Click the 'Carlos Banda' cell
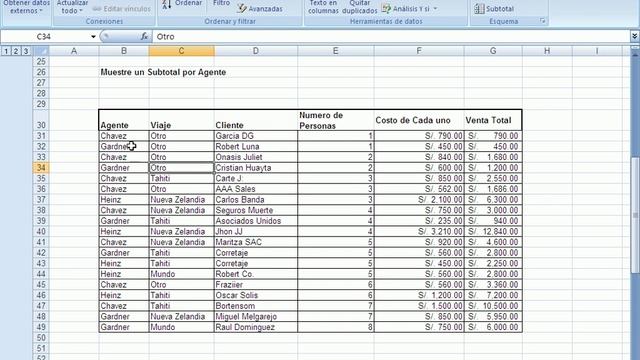Image resolution: width=640 pixels, height=360 pixels. click(x=256, y=200)
